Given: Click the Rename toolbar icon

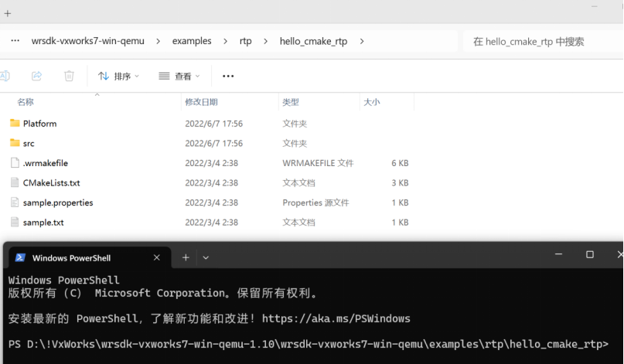Looking at the screenshot, I should pyautogui.click(x=5, y=76).
